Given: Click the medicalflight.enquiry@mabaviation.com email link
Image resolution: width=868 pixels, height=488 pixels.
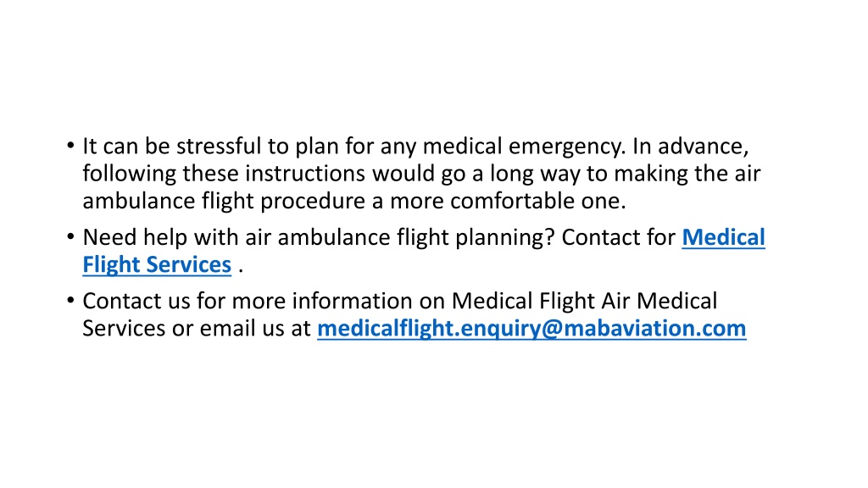Looking at the screenshot, I should pos(531,329).
